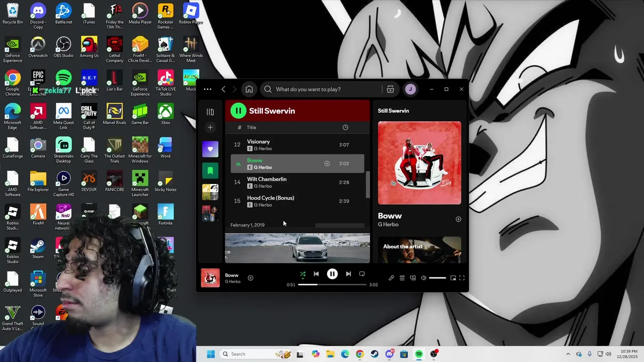Click the tracklist vertical scrollbar
The width and height of the screenshot is (644, 362).
pos(367,185)
